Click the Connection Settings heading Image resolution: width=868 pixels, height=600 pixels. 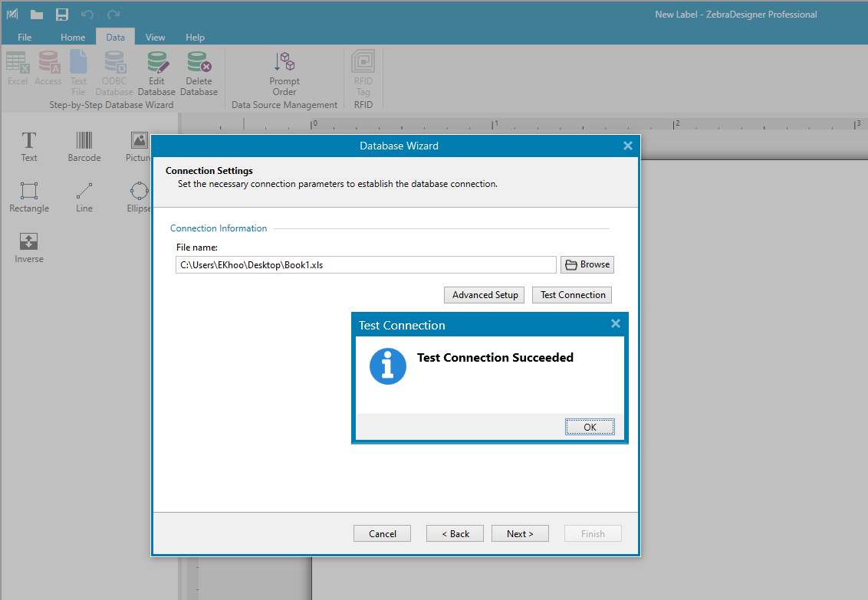tap(209, 170)
